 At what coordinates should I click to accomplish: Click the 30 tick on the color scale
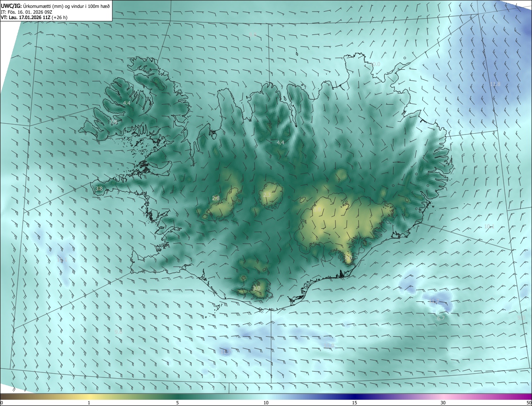coord(443,403)
